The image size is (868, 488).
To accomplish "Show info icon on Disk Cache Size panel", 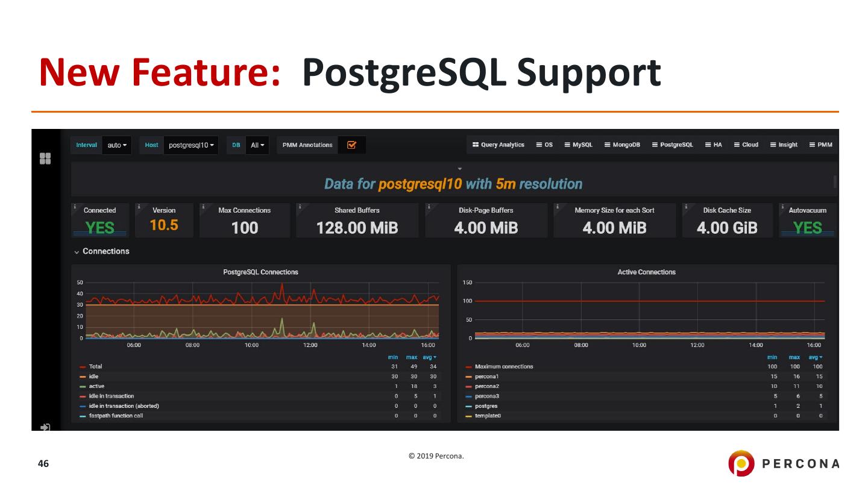I will click(686, 207).
